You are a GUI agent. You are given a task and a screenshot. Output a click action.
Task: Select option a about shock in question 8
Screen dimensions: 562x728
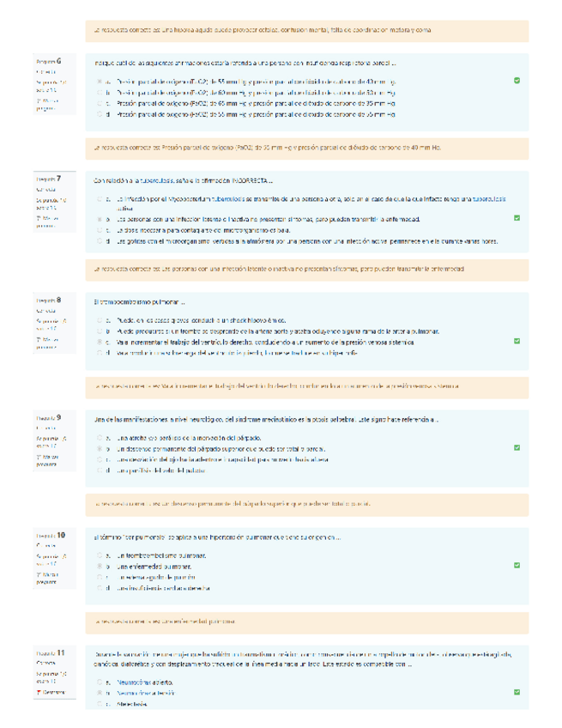click(x=100, y=320)
